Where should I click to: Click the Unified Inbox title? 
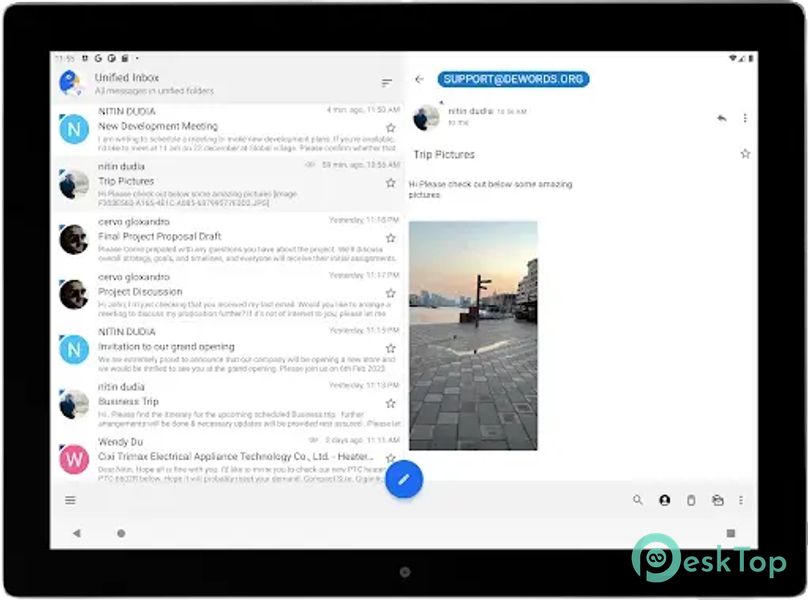click(x=127, y=77)
